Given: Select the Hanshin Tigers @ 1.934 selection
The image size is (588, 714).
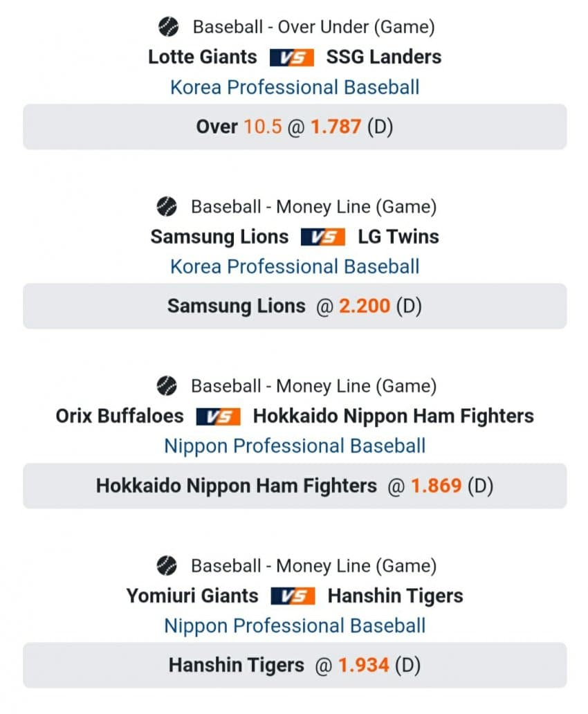Looking at the screenshot, I should [x=295, y=666].
